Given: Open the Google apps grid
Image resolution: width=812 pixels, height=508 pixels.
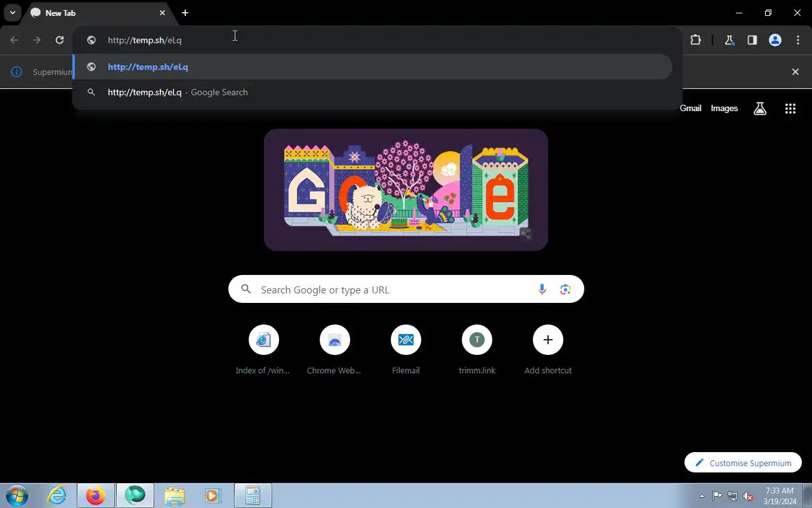Looking at the screenshot, I should (790, 109).
